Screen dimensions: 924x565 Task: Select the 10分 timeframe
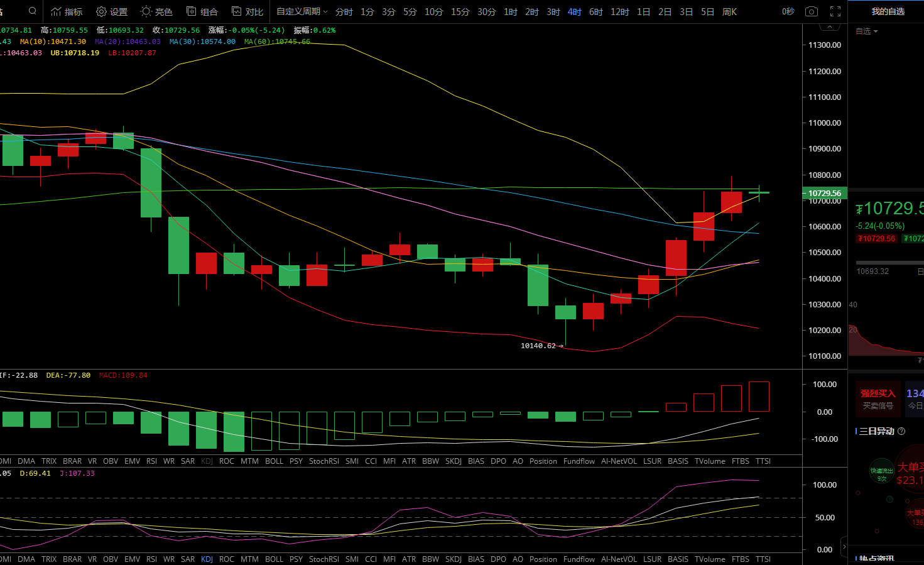tap(434, 11)
